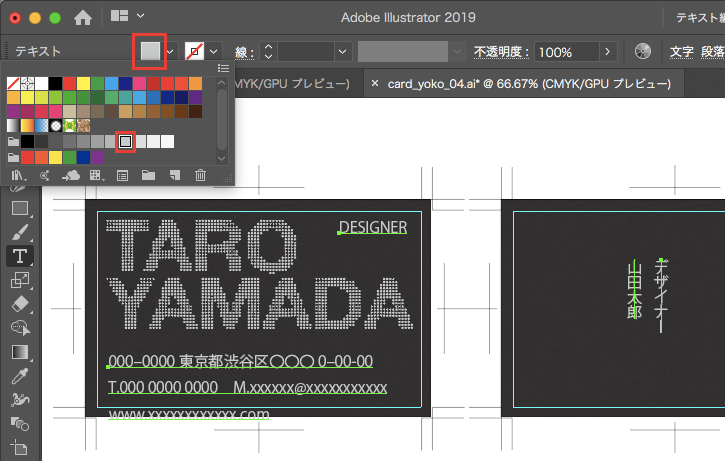Click the New Color Group folder icon

148,175
